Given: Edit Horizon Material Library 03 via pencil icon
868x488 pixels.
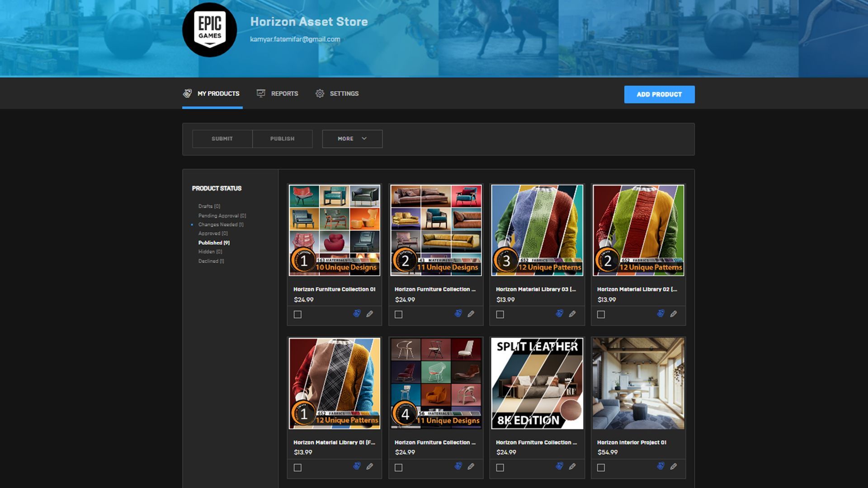Looking at the screenshot, I should pos(572,314).
